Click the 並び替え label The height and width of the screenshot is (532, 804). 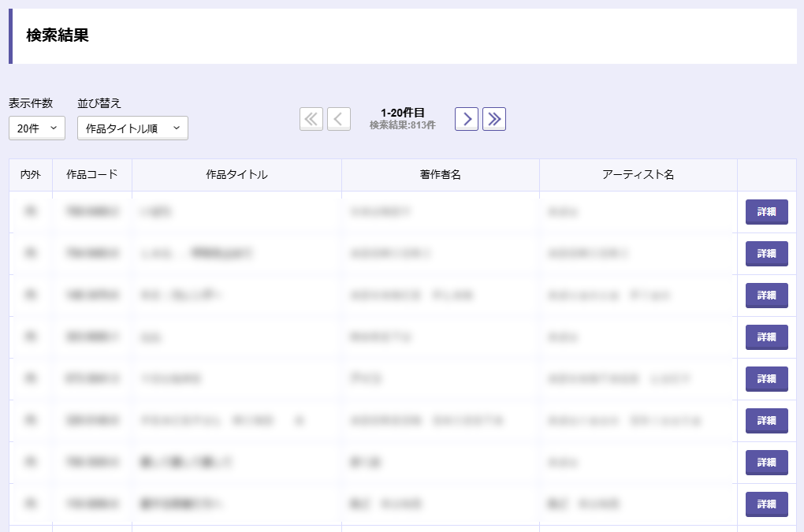point(99,103)
